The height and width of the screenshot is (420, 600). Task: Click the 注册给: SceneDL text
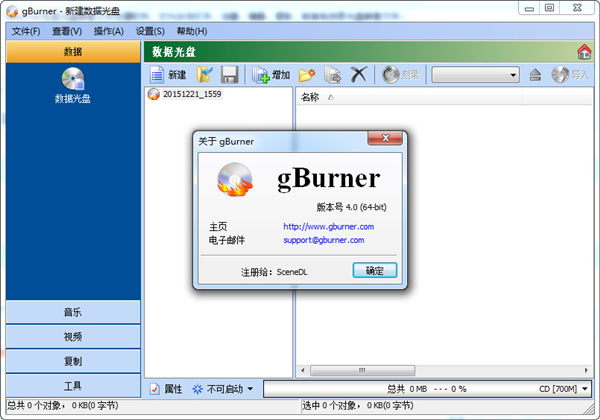274,272
